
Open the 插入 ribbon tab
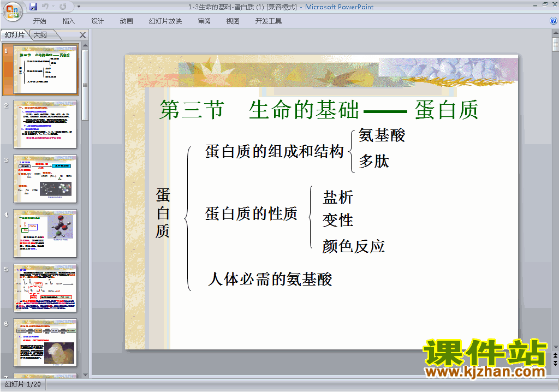click(68, 21)
